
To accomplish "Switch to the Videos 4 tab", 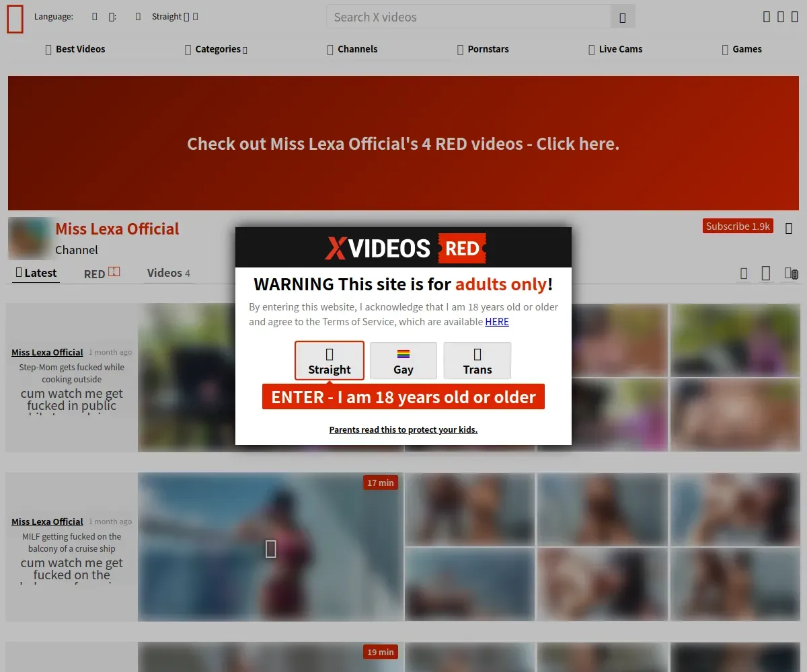I will 168,273.
